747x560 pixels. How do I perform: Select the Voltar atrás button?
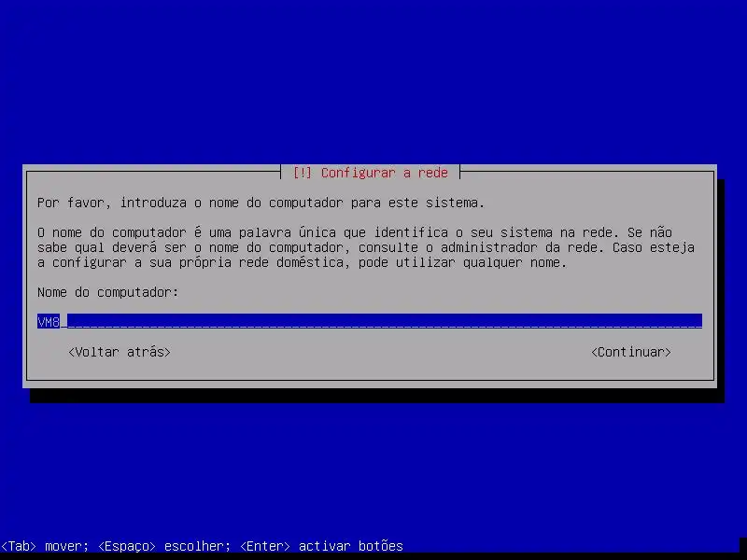coord(120,352)
